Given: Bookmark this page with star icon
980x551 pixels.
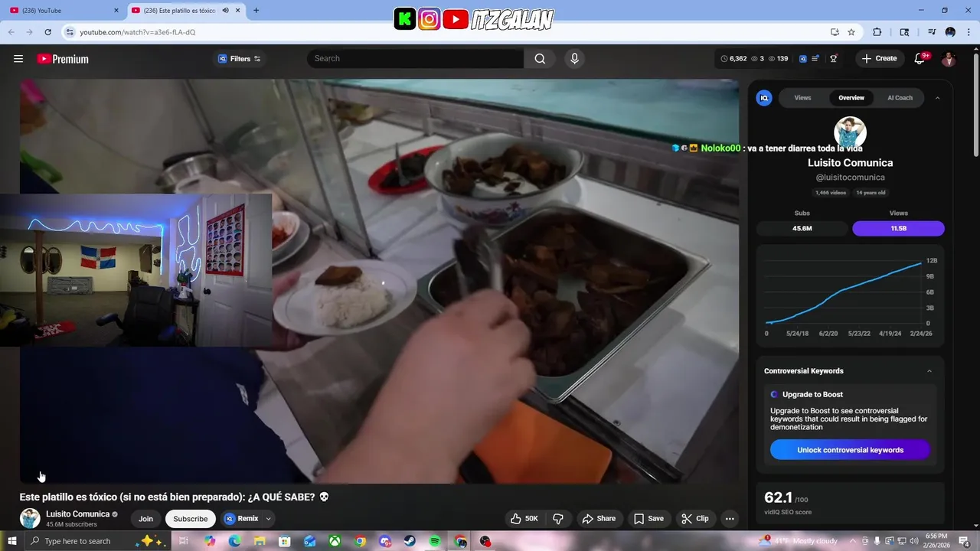Looking at the screenshot, I should 851,32.
